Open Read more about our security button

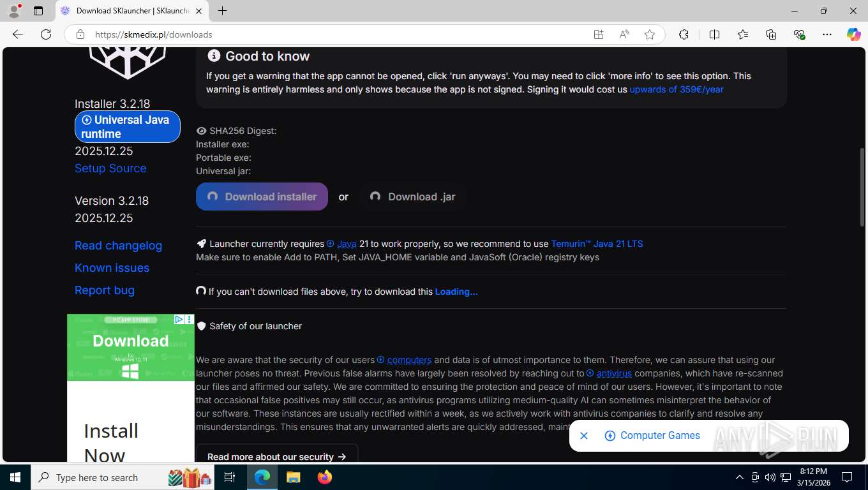coord(277,456)
